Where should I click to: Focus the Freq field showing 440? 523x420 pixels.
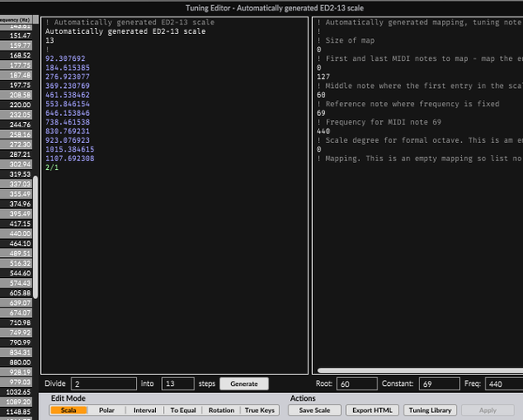(504, 383)
